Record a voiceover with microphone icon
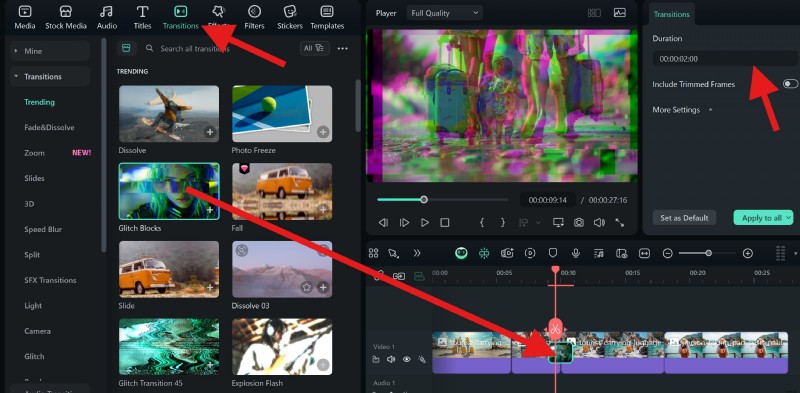800x393 pixels. point(576,253)
